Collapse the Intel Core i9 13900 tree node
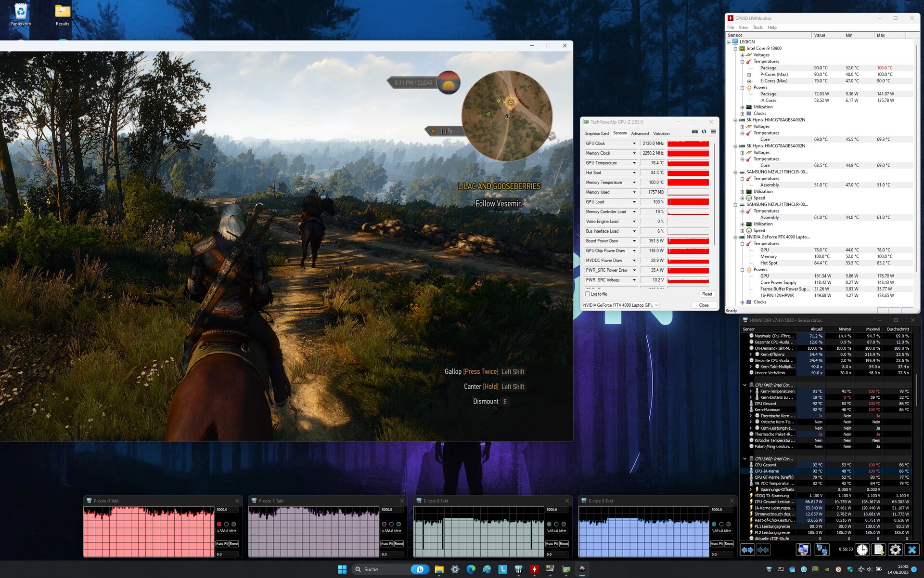924x578 pixels. [735, 49]
